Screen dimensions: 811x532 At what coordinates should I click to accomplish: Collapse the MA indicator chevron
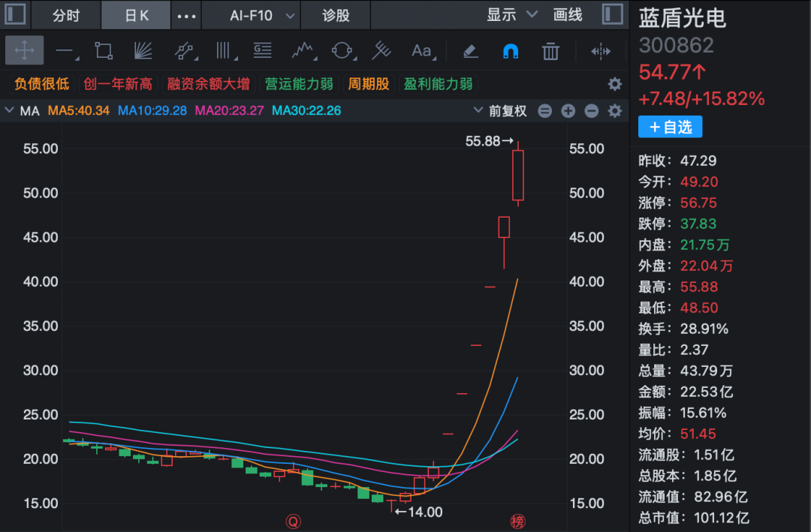pos(9,110)
